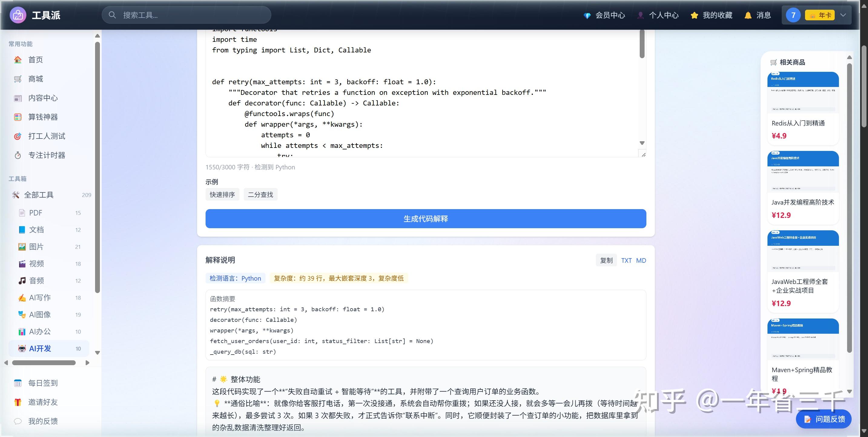Click the AI办公 chart icon

[x=22, y=332]
